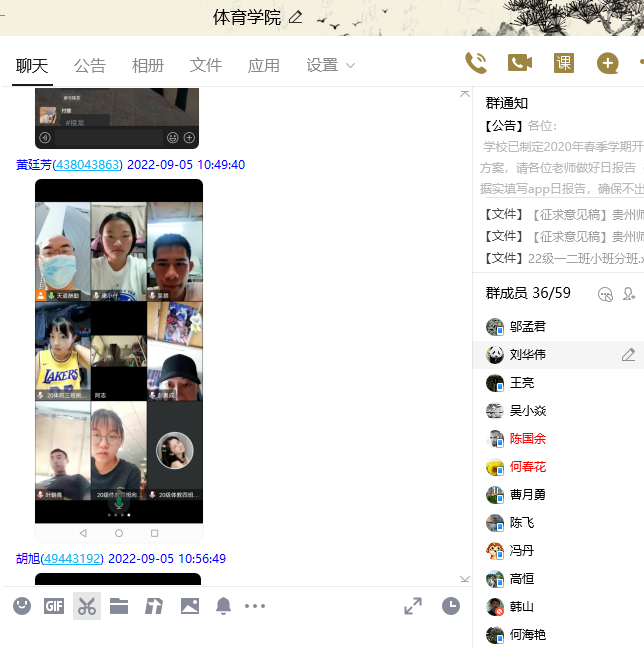This screenshot has height=647, width=644.
Task: Expand more tools via three dots
Action: point(255,606)
